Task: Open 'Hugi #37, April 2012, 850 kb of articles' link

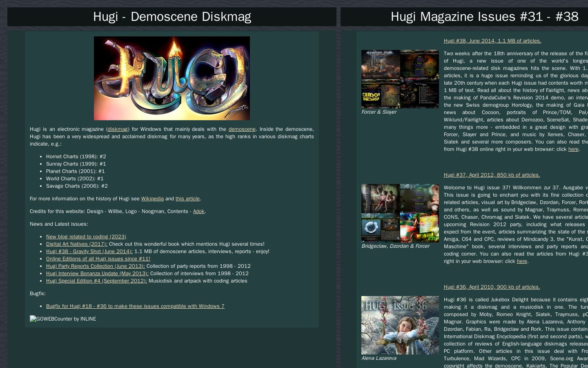Action: click(492, 175)
